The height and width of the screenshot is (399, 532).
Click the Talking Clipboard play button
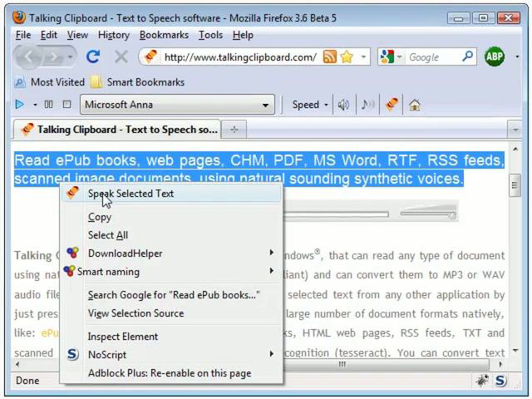[x=19, y=104]
